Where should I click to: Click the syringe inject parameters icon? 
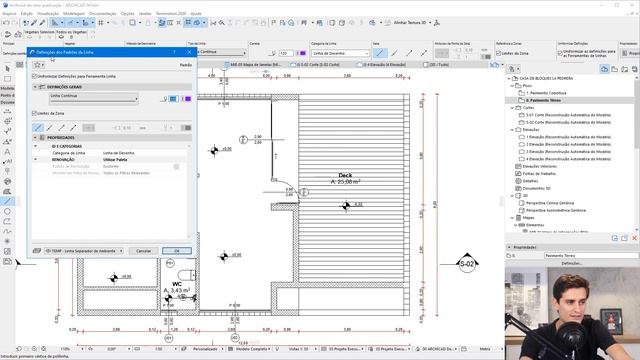click(42, 23)
